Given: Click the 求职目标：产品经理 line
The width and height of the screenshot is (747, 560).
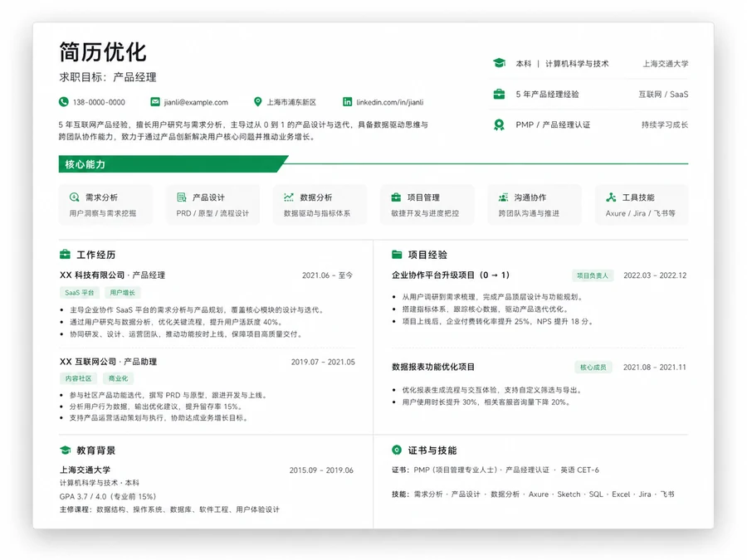Looking at the screenshot, I should 108,77.
